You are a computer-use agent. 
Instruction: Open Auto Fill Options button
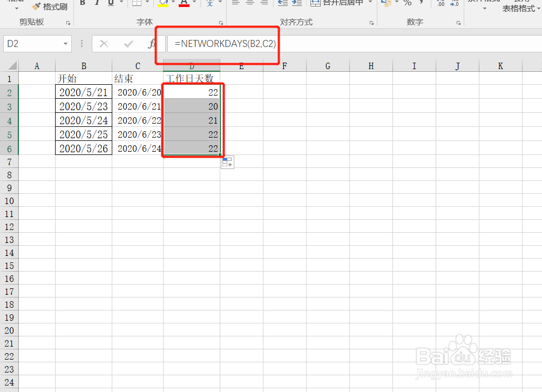227,162
